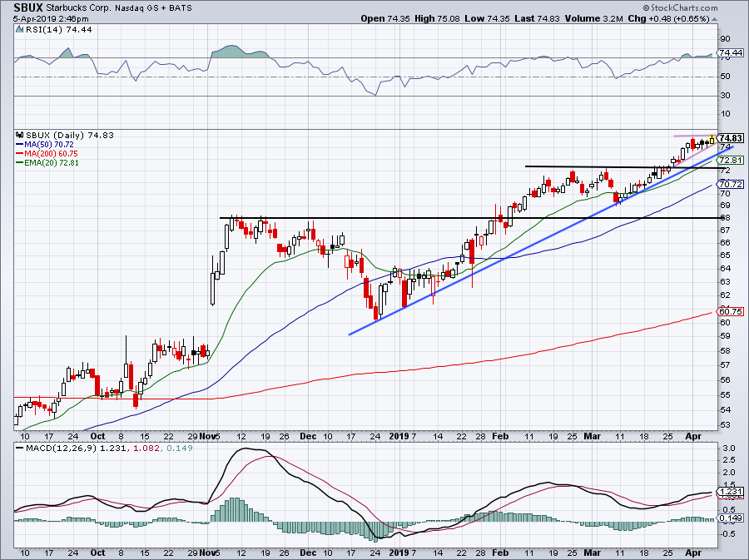The height and width of the screenshot is (560, 749).
Task: Click the SBUX ticker symbol in the header
Action: coord(28,7)
